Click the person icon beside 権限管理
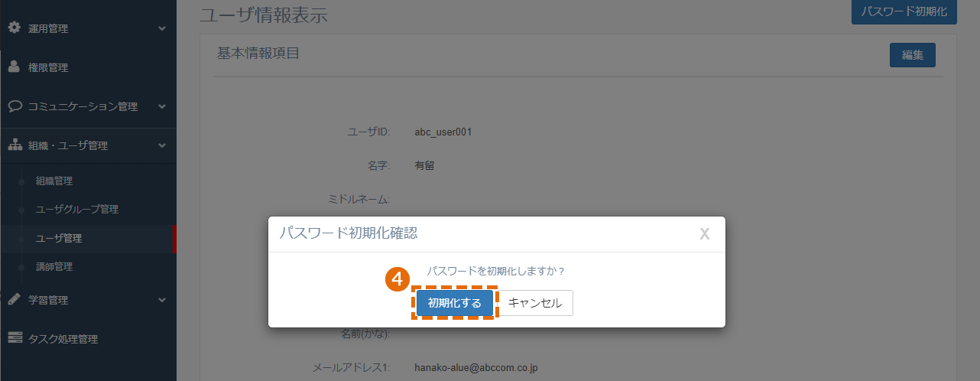 15,67
